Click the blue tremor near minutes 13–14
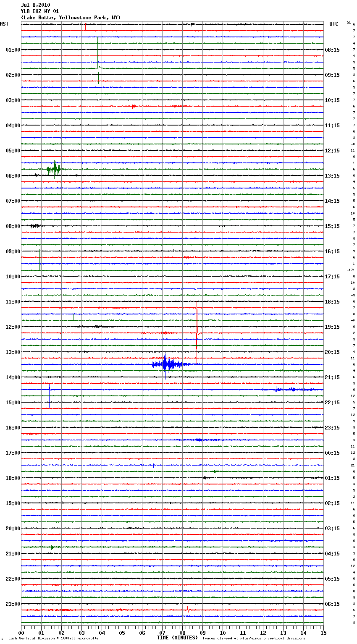 [293, 390]
